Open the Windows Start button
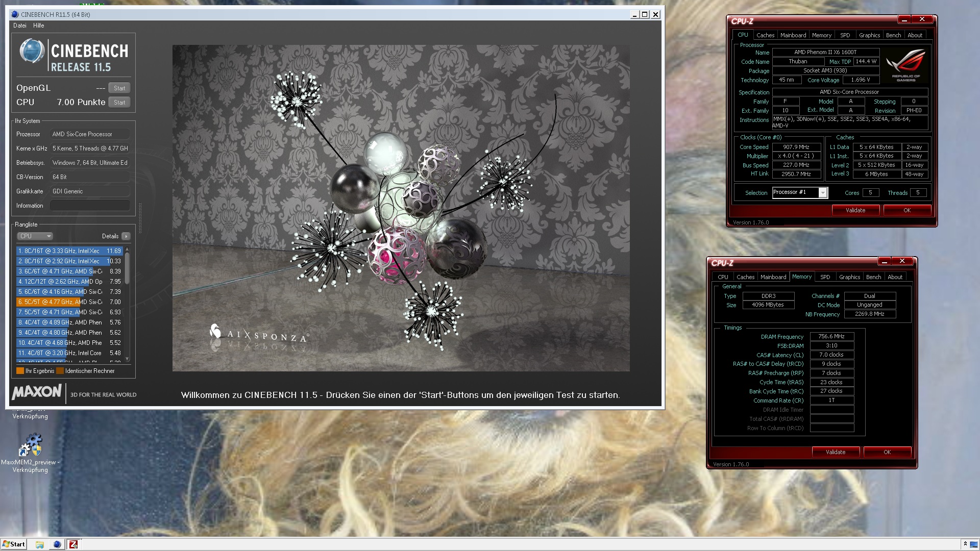The height and width of the screenshot is (551, 980). coord(14,544)
